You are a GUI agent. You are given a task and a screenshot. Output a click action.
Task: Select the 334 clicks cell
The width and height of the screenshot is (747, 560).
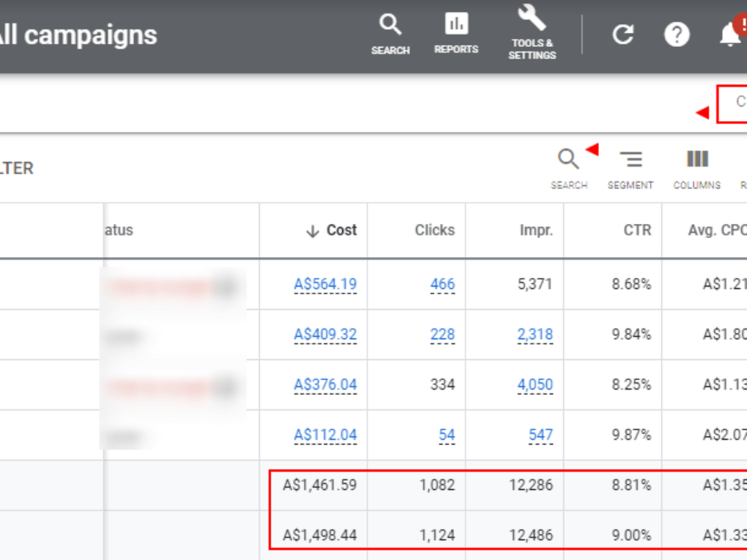442,385
